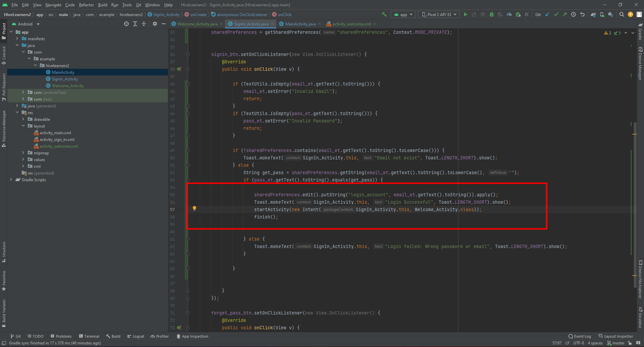Open the Logcat tool window
This screenshot has height=347, width=644.
(135, 336)
